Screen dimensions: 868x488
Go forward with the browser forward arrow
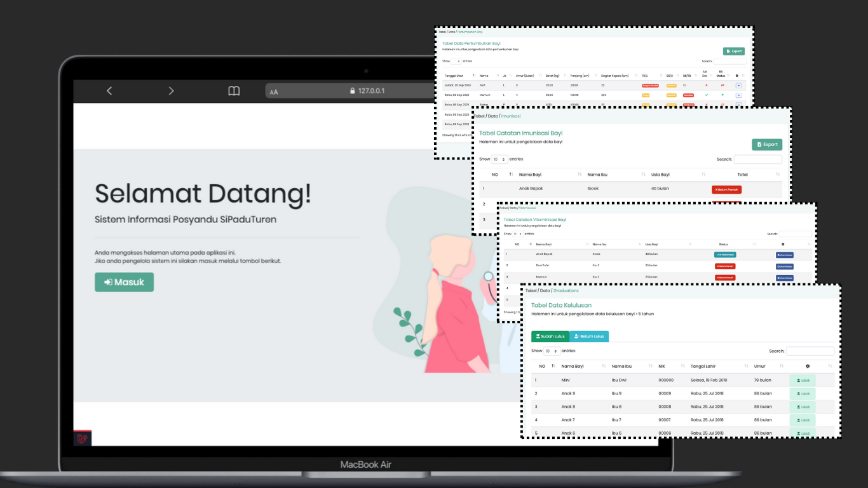pos(171,91)
